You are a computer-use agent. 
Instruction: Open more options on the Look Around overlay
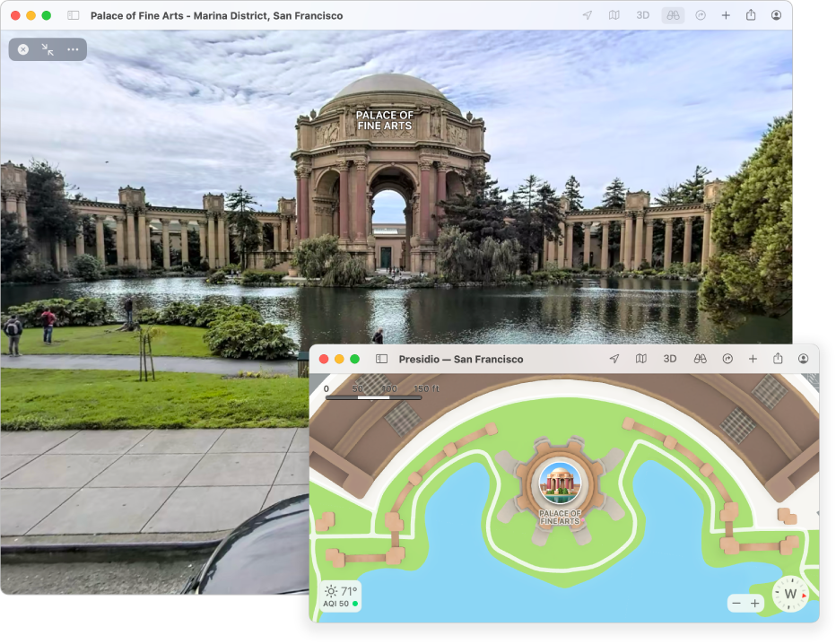click(x=72, y=49)
